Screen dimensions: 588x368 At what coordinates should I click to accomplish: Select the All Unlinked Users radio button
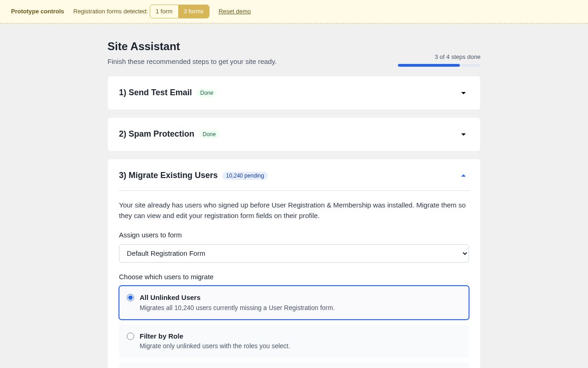pos(130,298)
